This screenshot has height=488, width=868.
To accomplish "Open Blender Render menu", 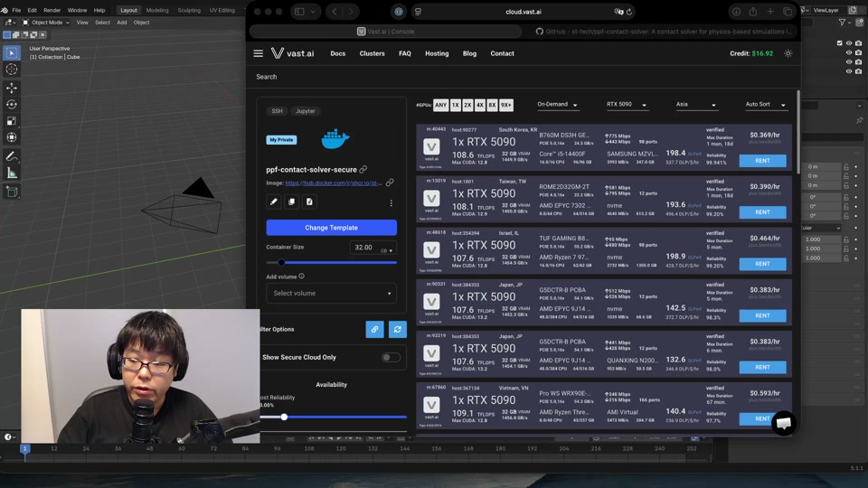I will [52, 10].
